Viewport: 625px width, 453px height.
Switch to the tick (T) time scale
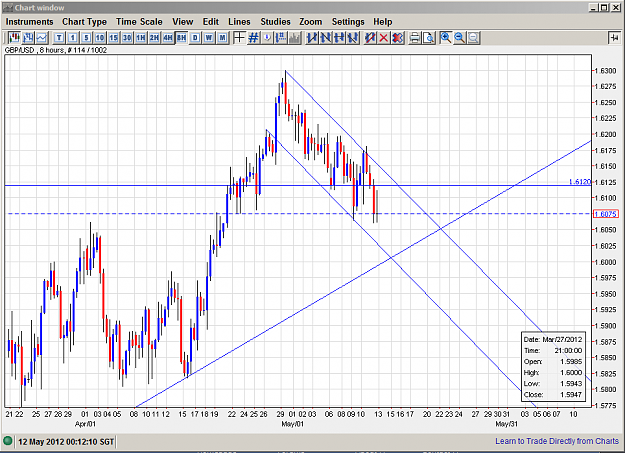click(x=59, y=38)
